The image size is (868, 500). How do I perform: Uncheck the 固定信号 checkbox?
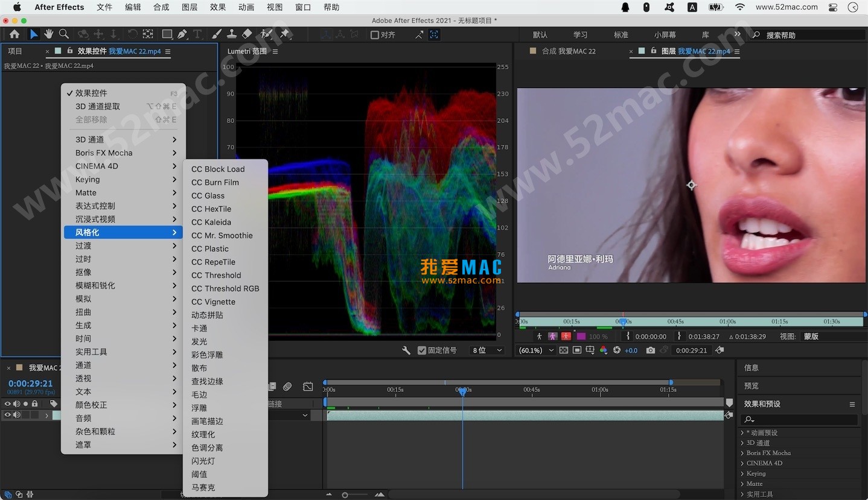(422, 350)
